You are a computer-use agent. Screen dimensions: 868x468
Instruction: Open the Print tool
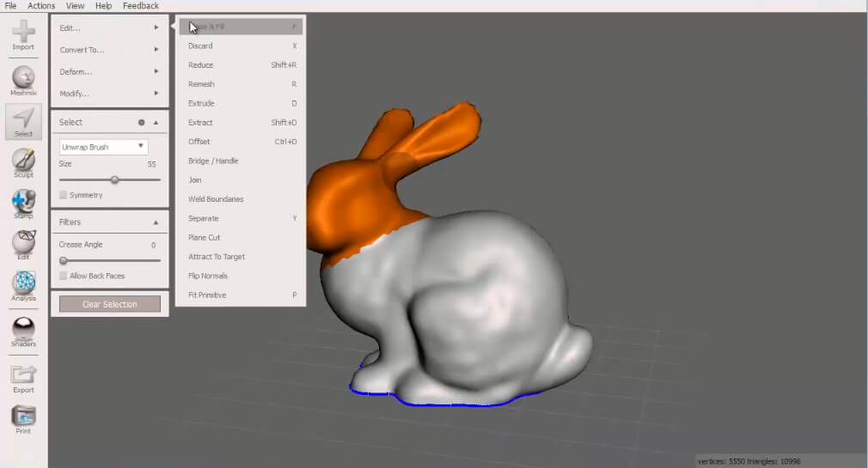(x=23, y=419)
